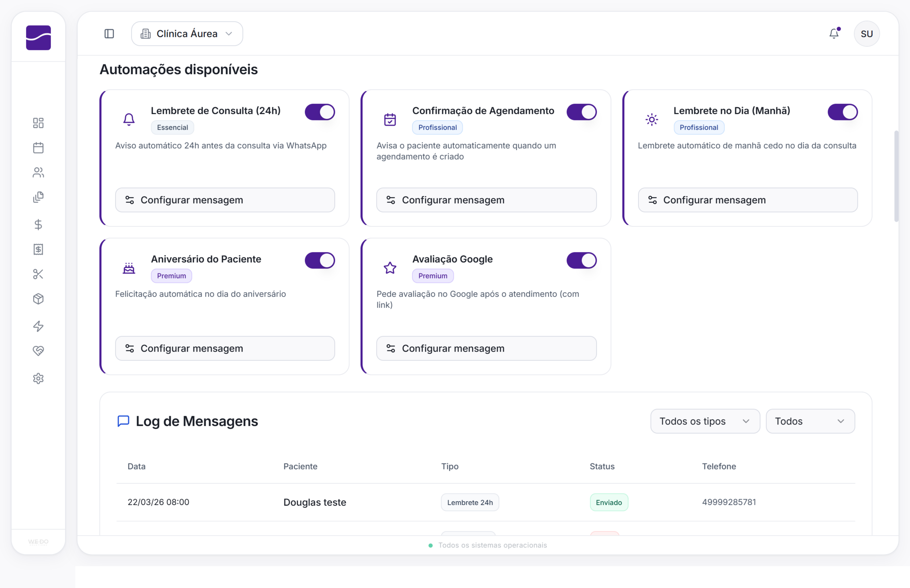
Task: Open the heart handshake icon in sidebar
Action: 38,351
